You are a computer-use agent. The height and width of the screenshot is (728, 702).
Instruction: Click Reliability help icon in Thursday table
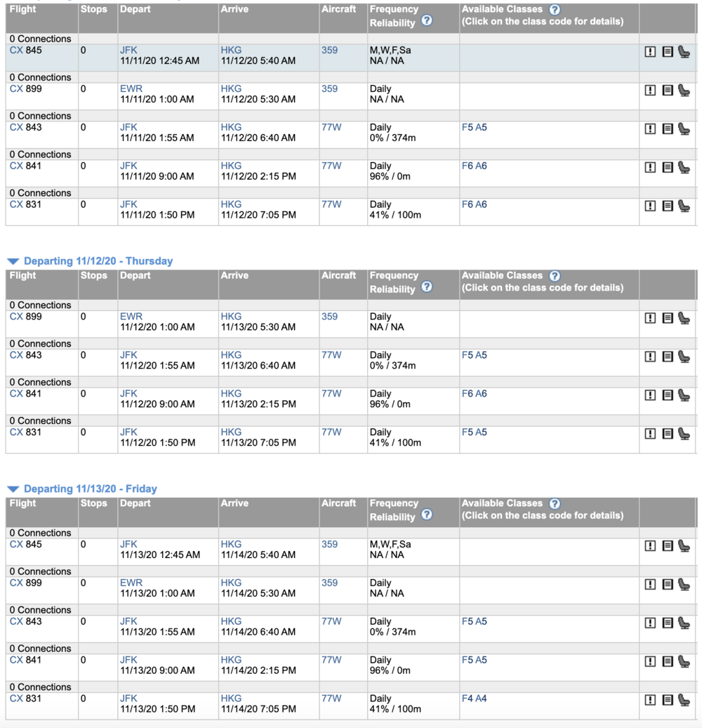point(427,287)
